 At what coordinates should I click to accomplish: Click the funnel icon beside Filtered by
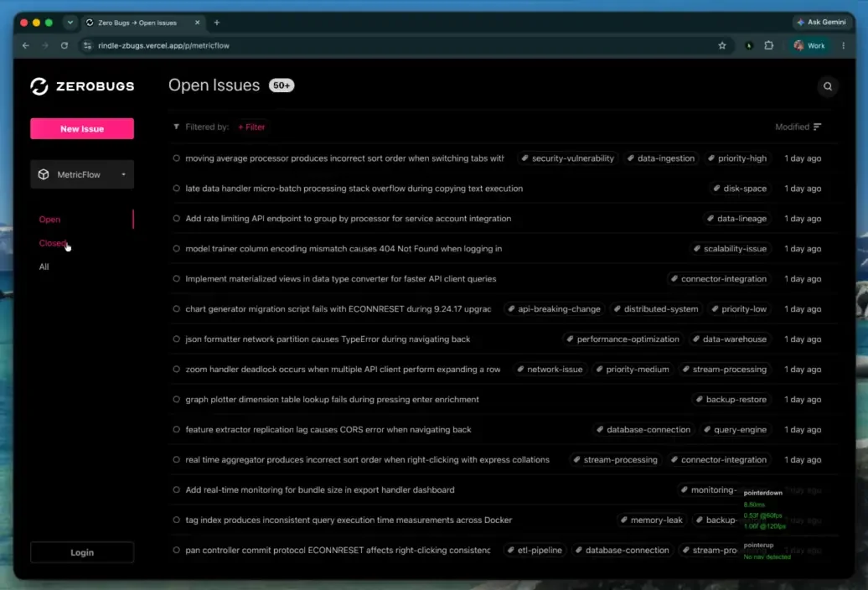(x=176, y=127)
